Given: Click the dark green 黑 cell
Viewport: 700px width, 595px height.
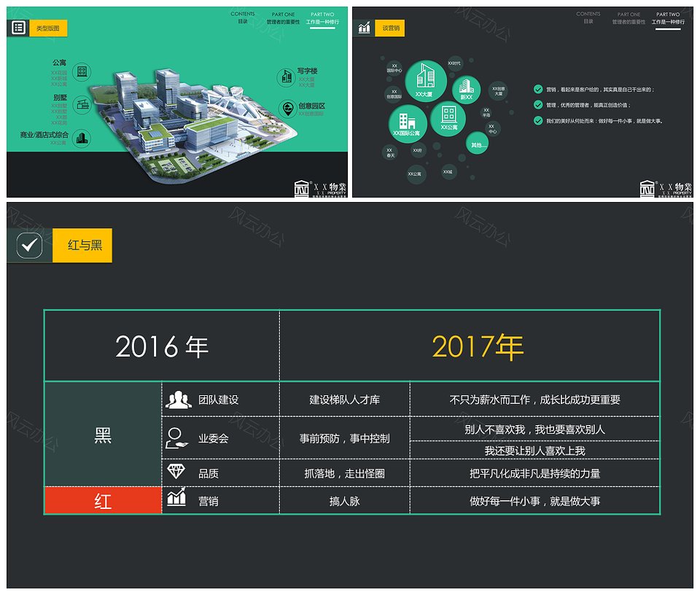Looking at the screenshot, I should (x=103, y=435).
